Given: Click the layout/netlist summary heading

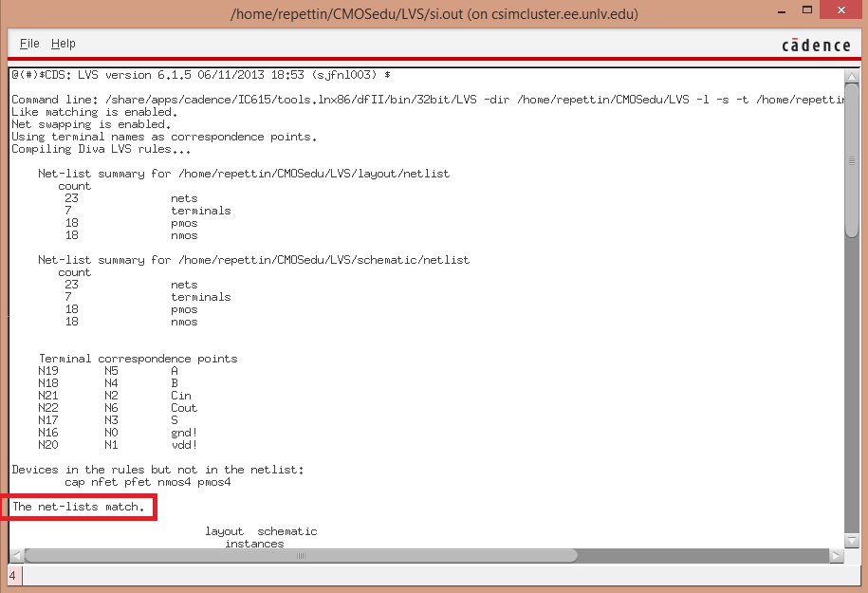Looking at the screenshot, I should click(x=244, y=174).
